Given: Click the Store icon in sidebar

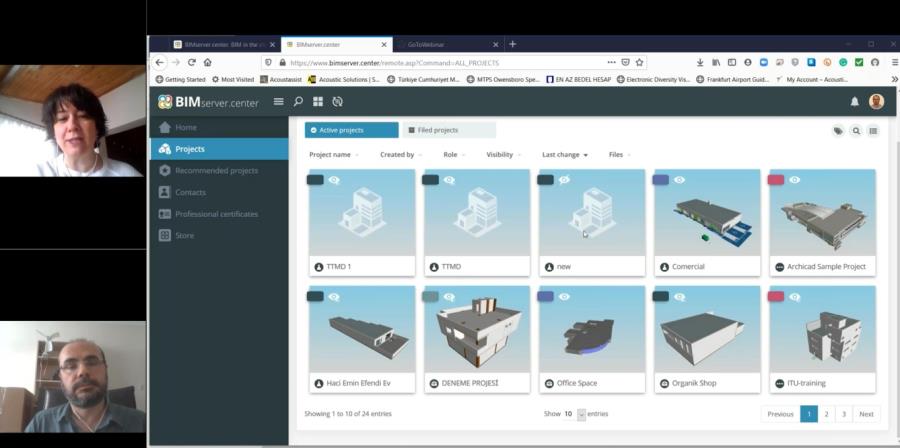Looking at the screenshot, I should pos(165,235).
